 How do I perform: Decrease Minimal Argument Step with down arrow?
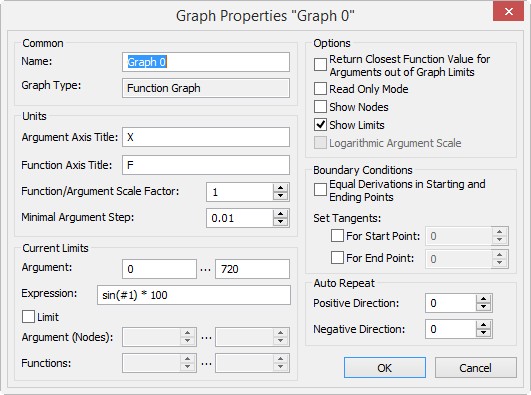280,222
